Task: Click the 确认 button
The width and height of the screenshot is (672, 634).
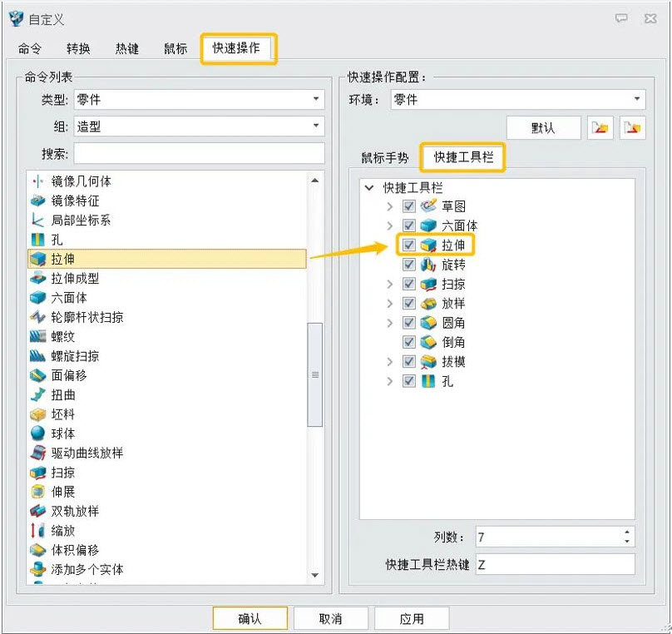Action: coord(250,618)
